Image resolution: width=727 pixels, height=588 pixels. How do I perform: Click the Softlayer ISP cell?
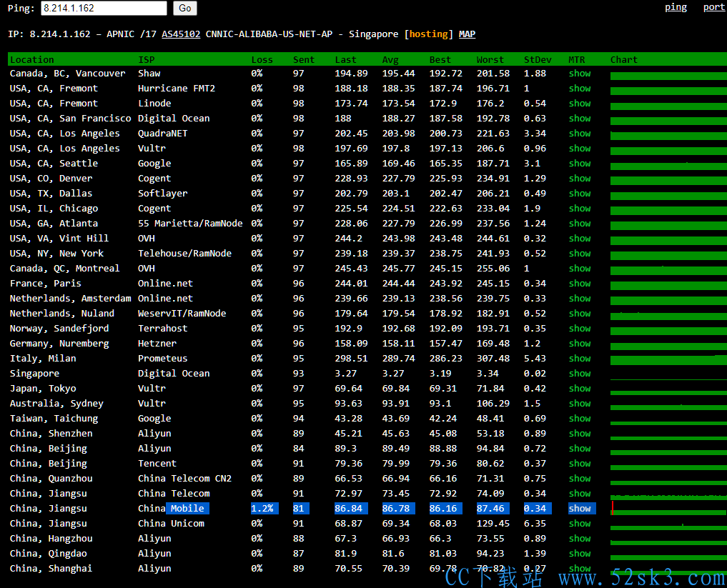click(163, 194)
